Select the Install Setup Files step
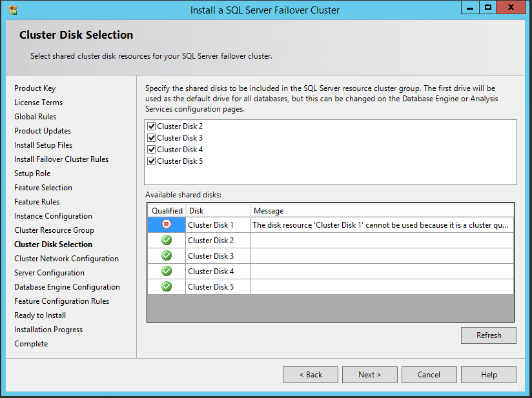 click(43, 145)
